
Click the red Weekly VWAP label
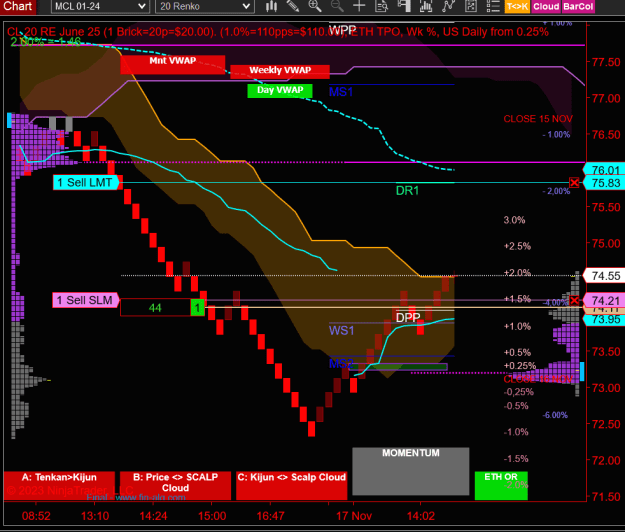click(x=280, y=71)
